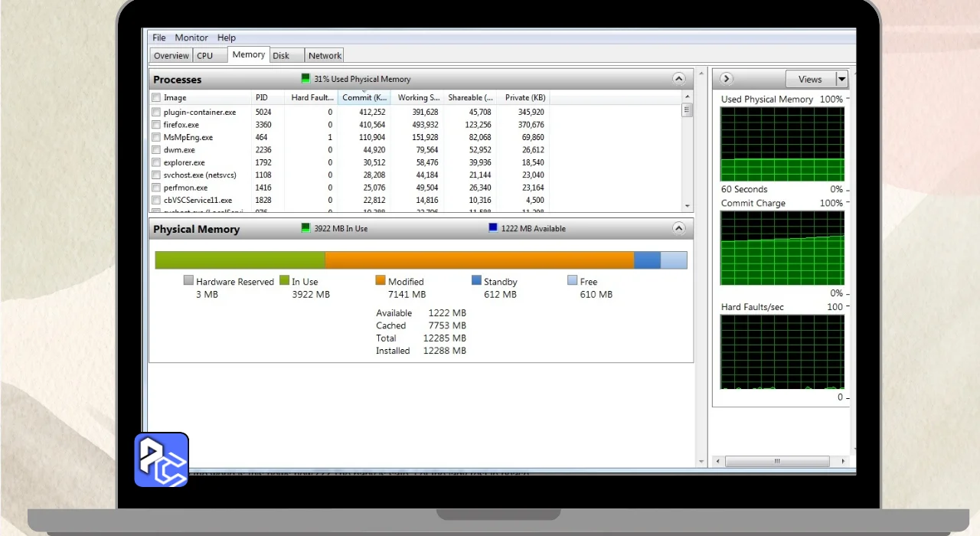
Task: Collapse the Physical Memory section chevron
Action: click(x=678, y=228)
